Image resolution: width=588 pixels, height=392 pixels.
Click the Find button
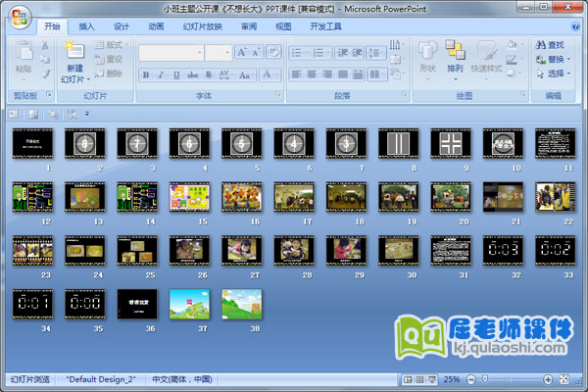(550, 45)
